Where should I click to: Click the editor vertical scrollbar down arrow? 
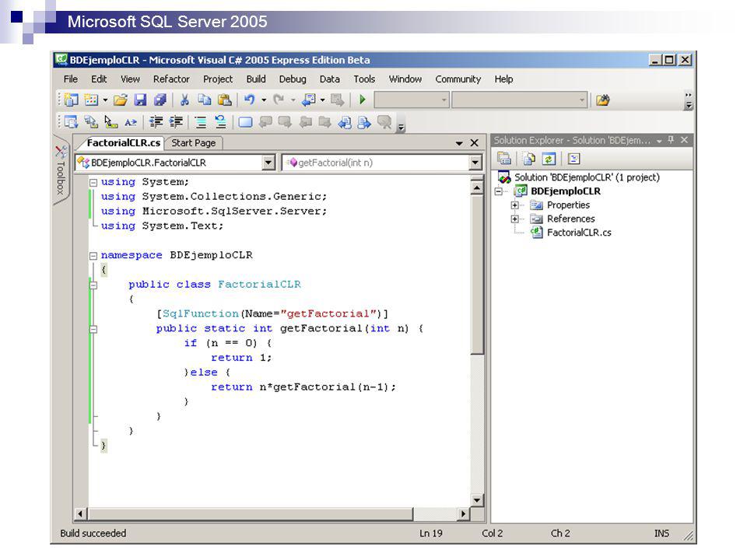pyautogui.click(x=477, y=500)
